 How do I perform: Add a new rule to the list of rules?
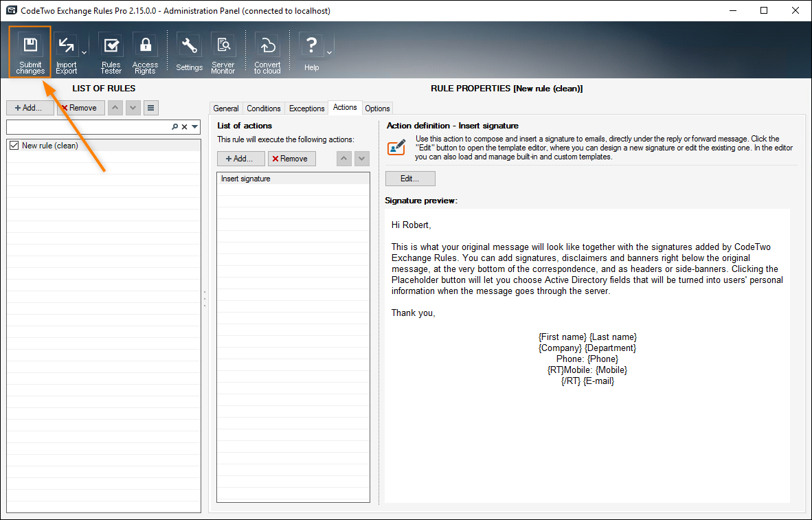tap(30, 108)
